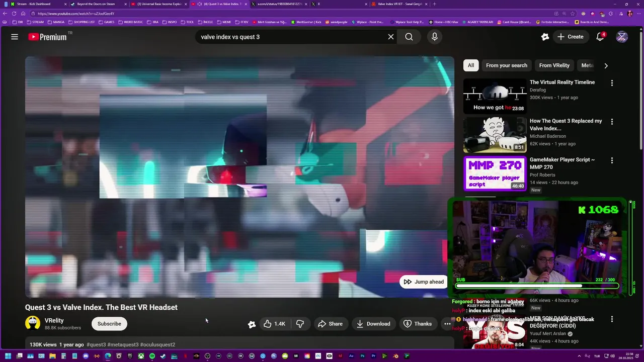Download the video
Viewport: 644px width, 362px height.
coord(373,324)
